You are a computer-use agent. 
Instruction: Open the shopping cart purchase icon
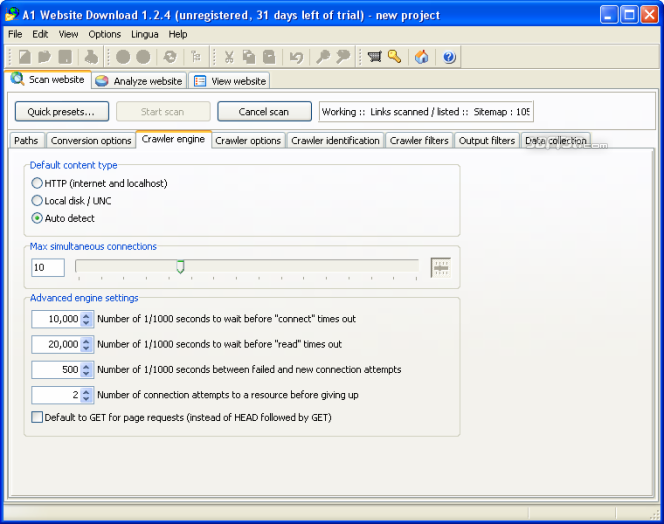374,57
